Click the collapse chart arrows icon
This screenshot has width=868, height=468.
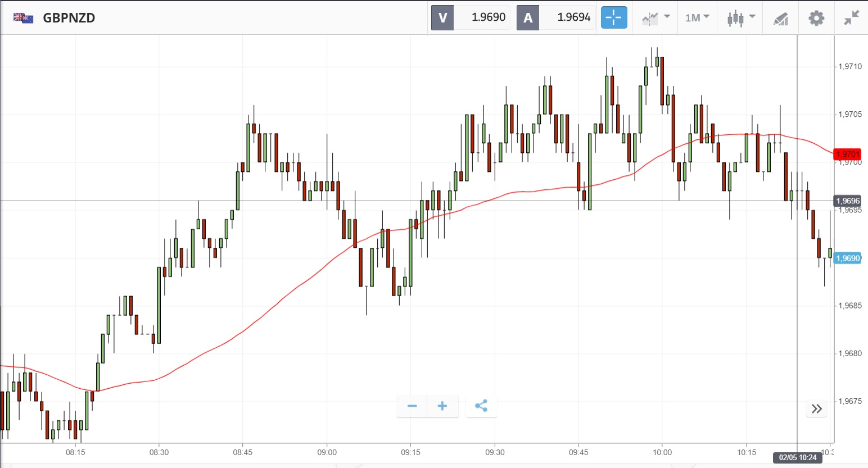(852, 18)
